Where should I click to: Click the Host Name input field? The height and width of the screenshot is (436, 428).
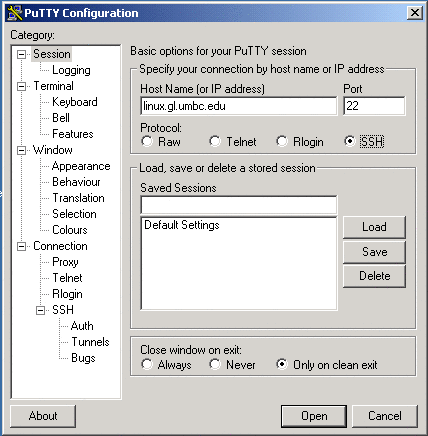239,106
